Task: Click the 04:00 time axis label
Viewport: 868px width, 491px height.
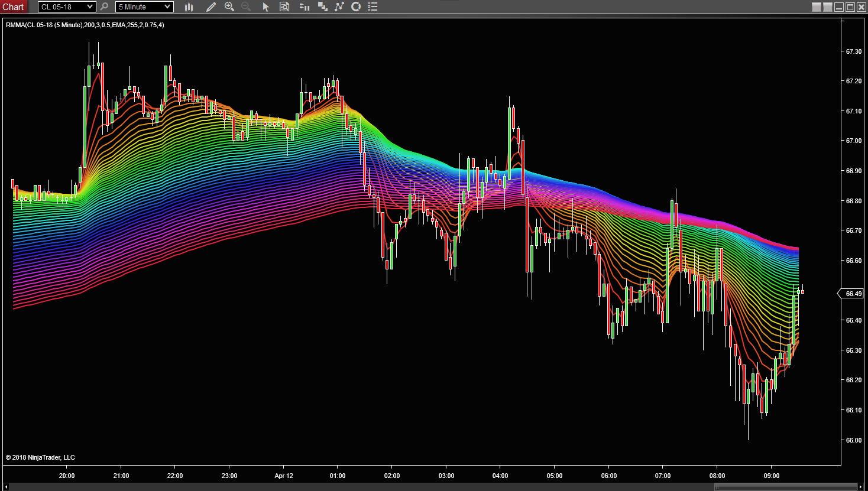Action: 500,476
